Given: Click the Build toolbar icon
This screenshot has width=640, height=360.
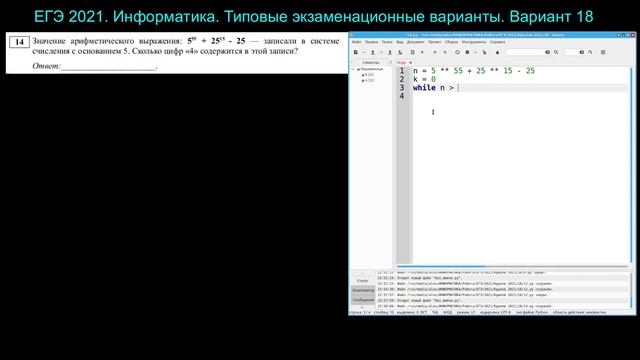Looking at the screenshot, I should [x=467, y=52].
